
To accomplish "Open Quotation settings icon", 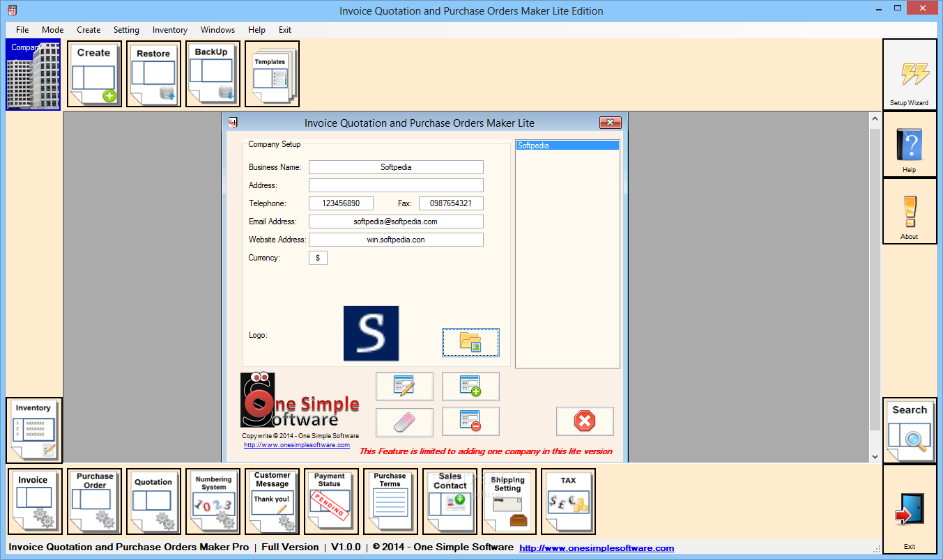I will (153, 501).
